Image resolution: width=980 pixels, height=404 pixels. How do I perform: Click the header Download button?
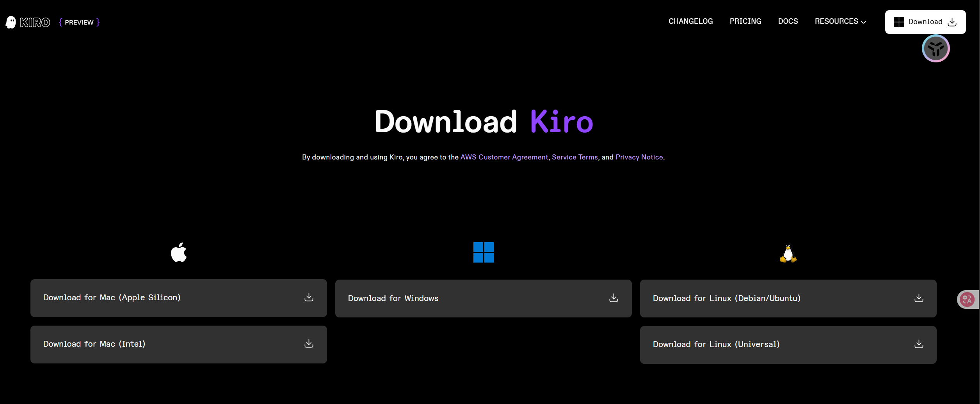tap(925, 22)
